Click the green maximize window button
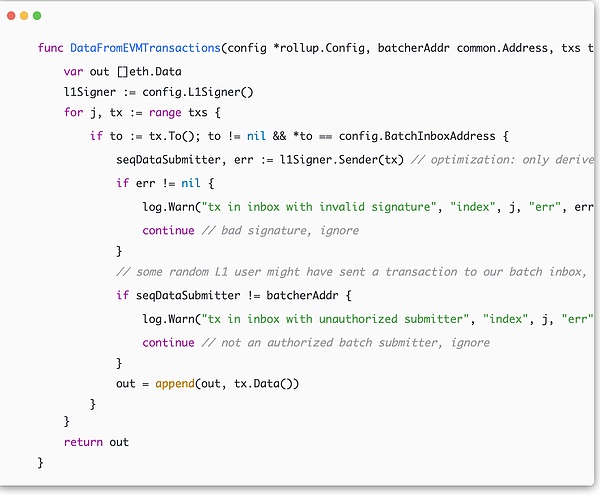This screenshot has width=600, height=495. [38, 16]
